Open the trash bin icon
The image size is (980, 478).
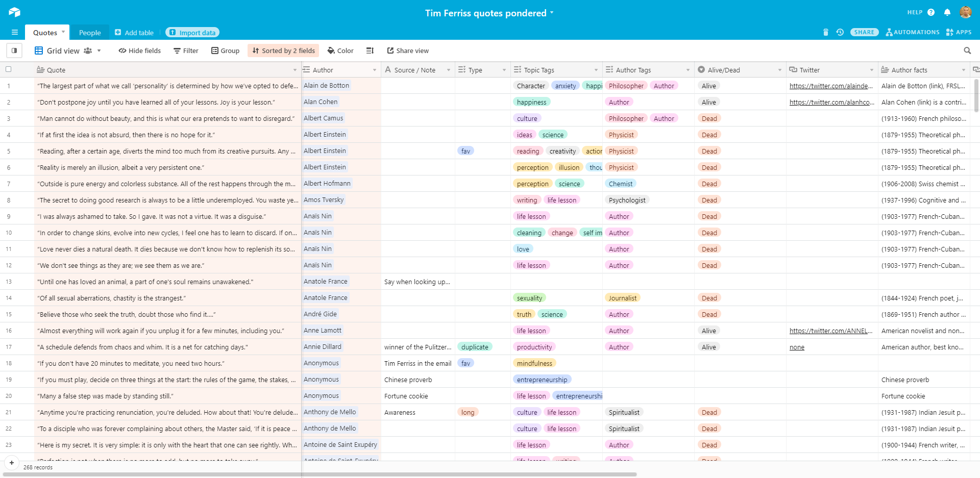(x=826, y=32)
